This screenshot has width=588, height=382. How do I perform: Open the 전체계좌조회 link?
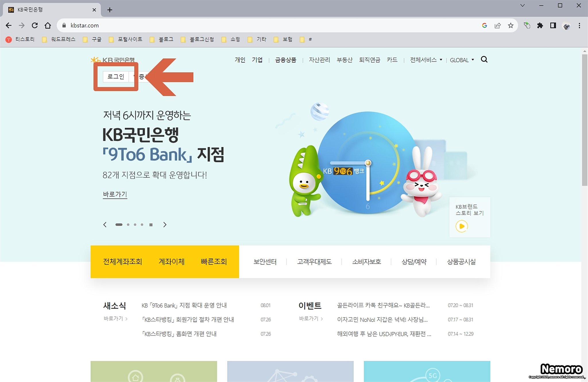coord(123,262)
